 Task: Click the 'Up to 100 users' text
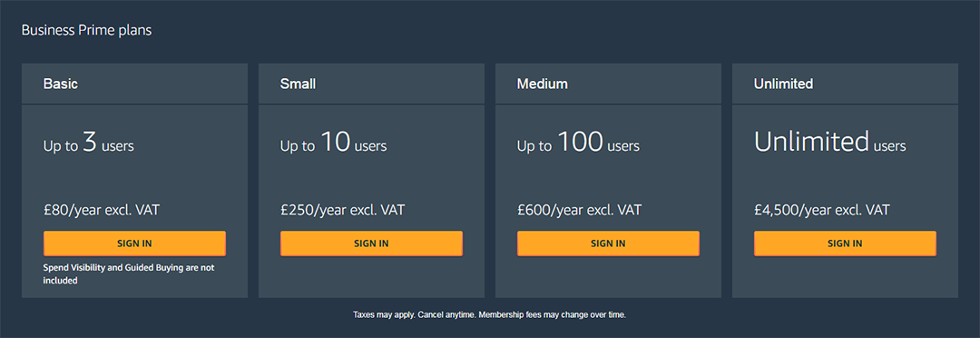click(x=578, y=144)
